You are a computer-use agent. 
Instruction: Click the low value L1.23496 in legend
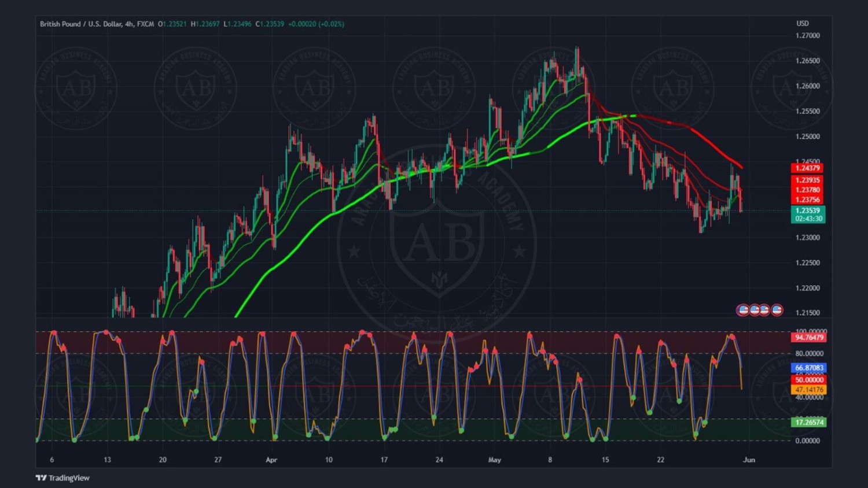[238, 24]
